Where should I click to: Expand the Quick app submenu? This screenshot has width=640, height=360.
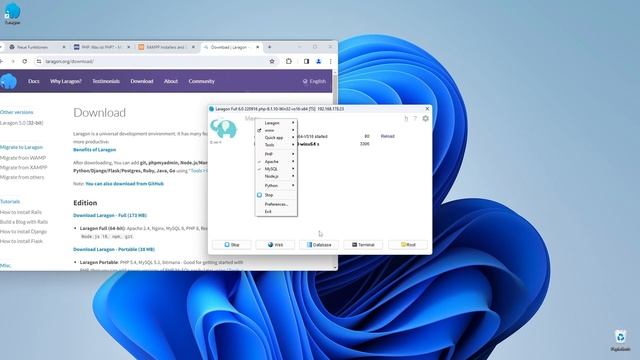click(276, 138)
